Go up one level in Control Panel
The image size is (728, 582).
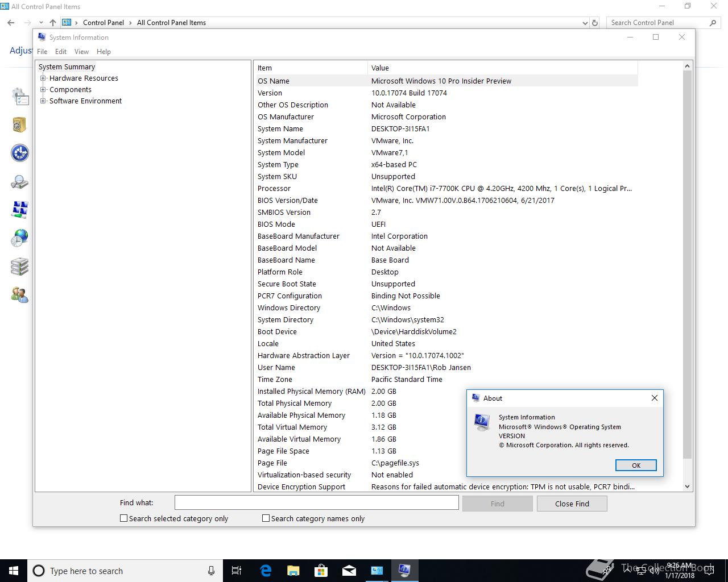(52, 23)
